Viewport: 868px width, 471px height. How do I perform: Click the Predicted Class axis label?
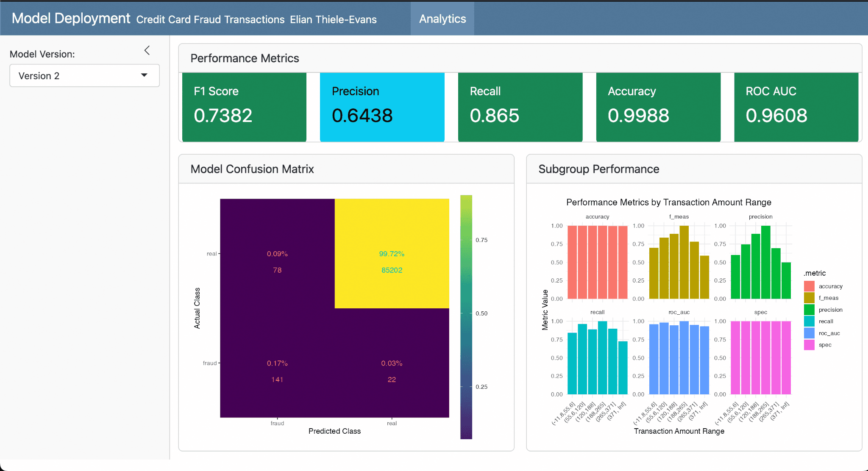[334, 431]
